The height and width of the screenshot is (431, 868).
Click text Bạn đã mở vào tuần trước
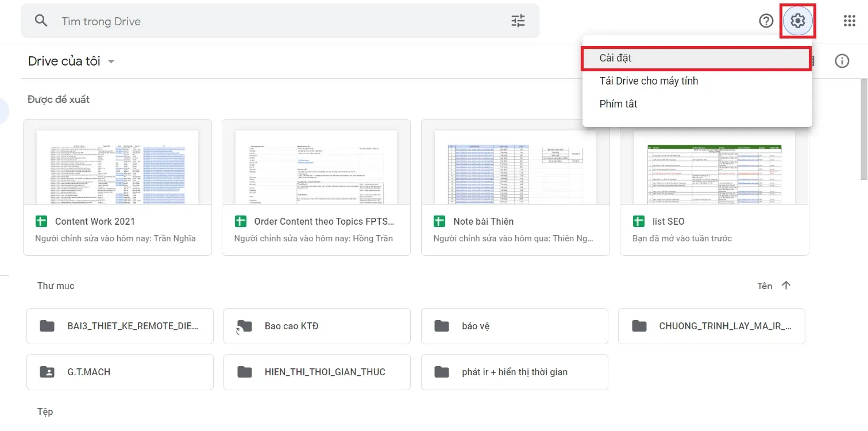coord(682,238)
